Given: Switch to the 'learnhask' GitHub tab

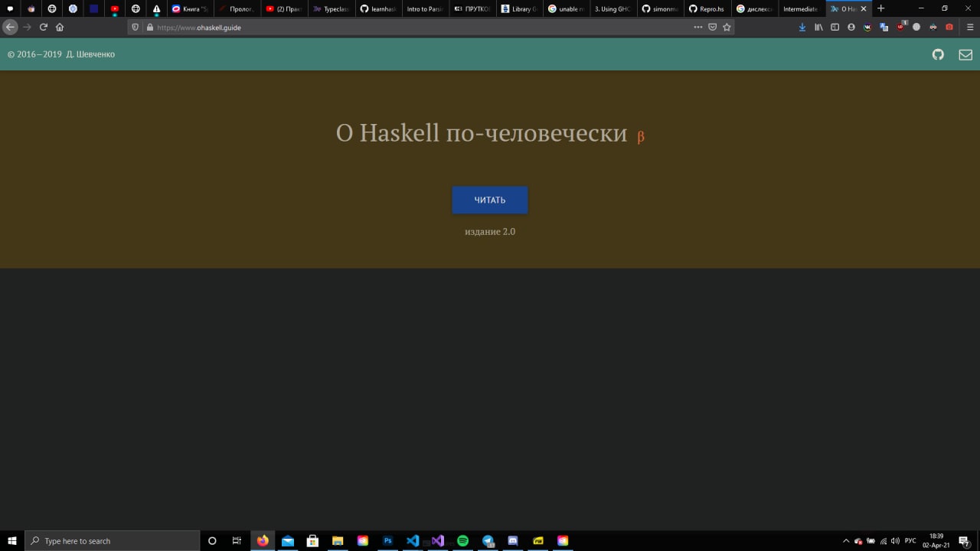Looking at the screenshot, I should point(377,8).
